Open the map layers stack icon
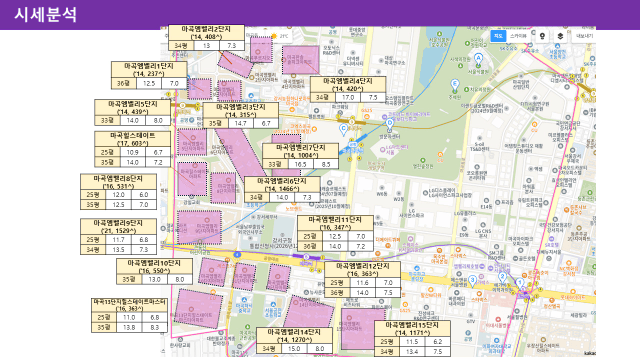This screenshot has width=640, height=360. click(560, 36)
